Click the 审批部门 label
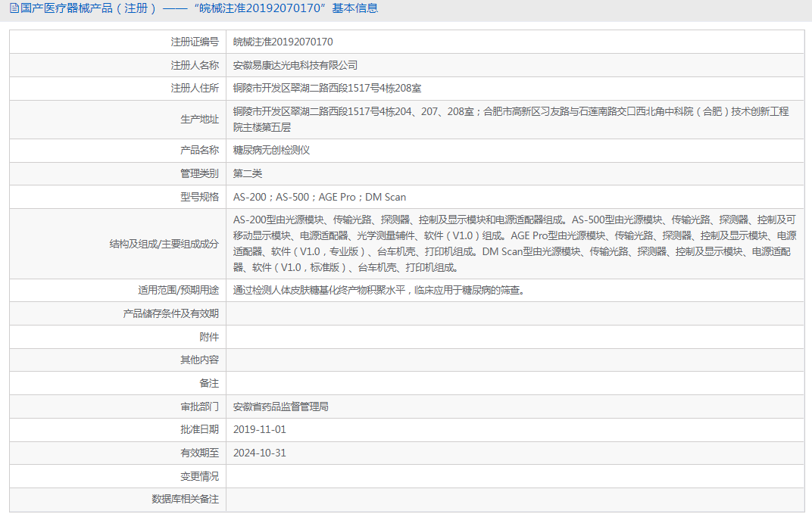 click(199, 407)
